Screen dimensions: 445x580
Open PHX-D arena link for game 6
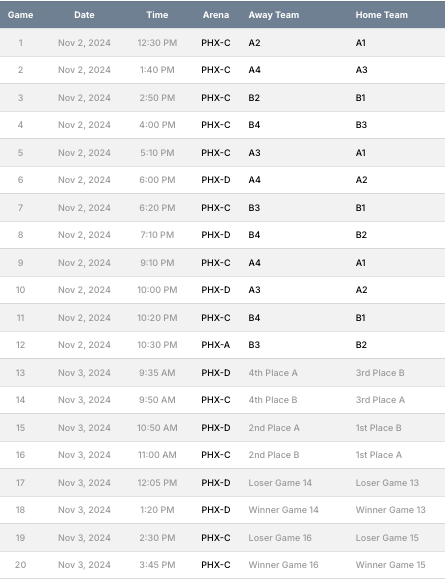click(x=216, y=180)
